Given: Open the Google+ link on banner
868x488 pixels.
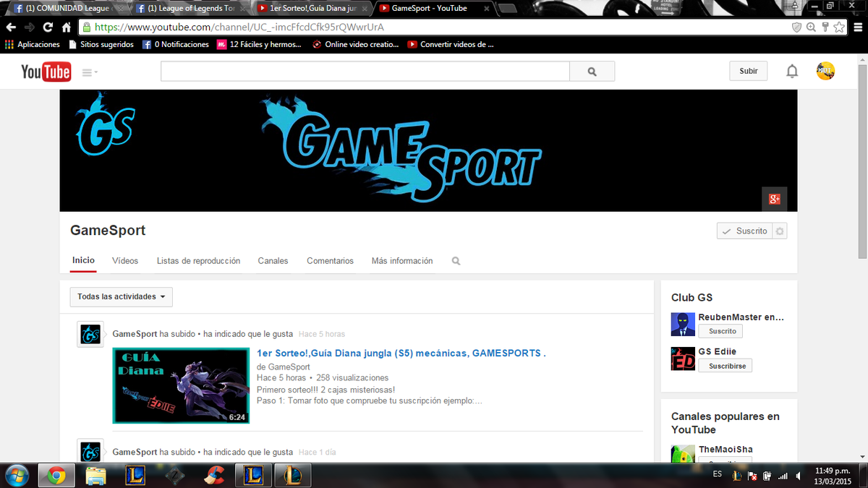Looking at the screenshot, I should click(774, 199).
